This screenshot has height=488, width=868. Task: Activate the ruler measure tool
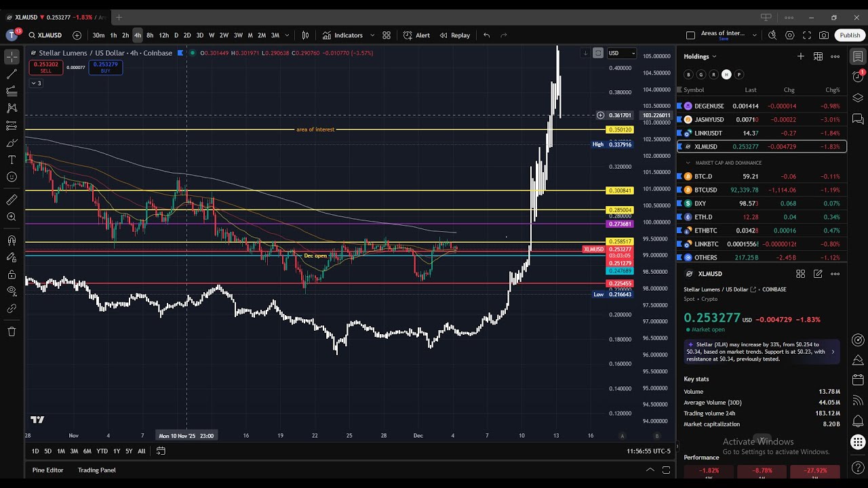coord(12,199)
